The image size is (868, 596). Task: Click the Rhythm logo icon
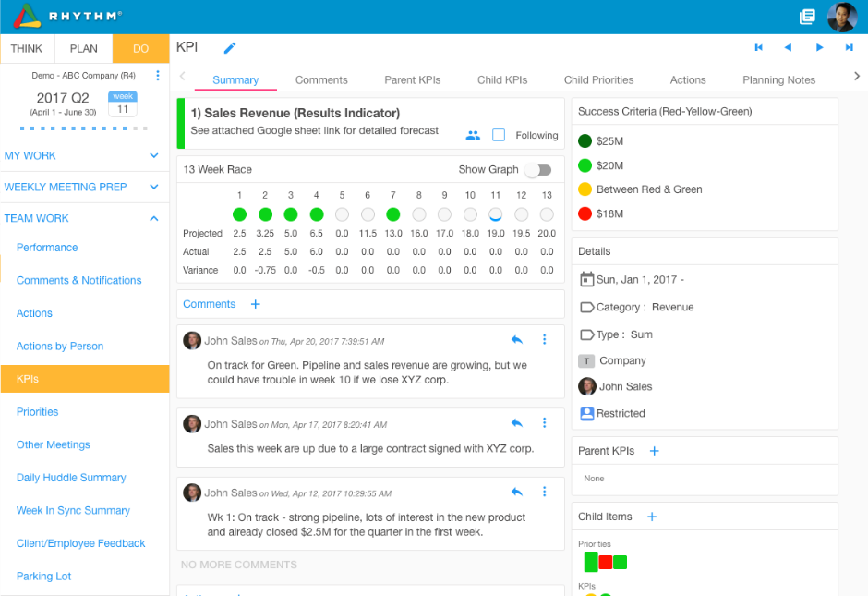point(27,16)
